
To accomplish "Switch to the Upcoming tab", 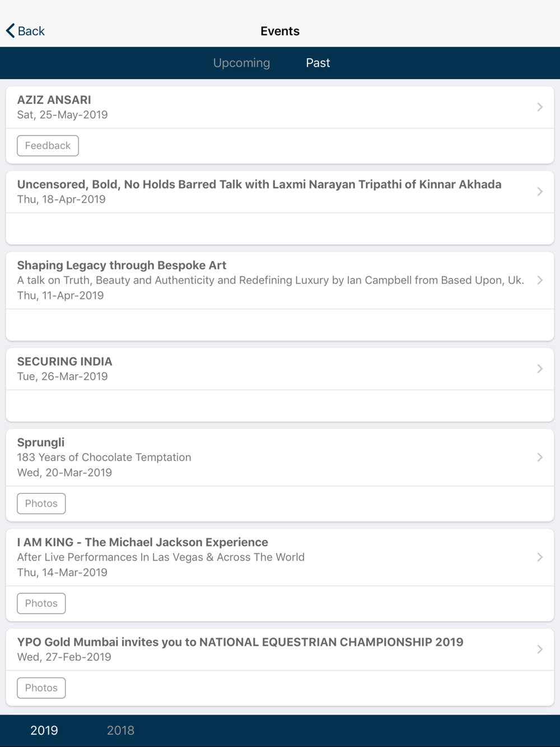I will coord(241,63).
